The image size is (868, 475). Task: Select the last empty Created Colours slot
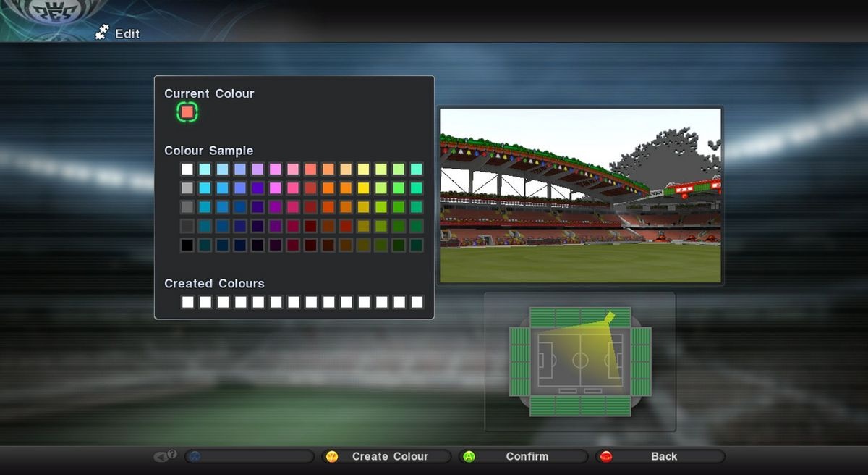pyautogui.click(x=417, y=302)
